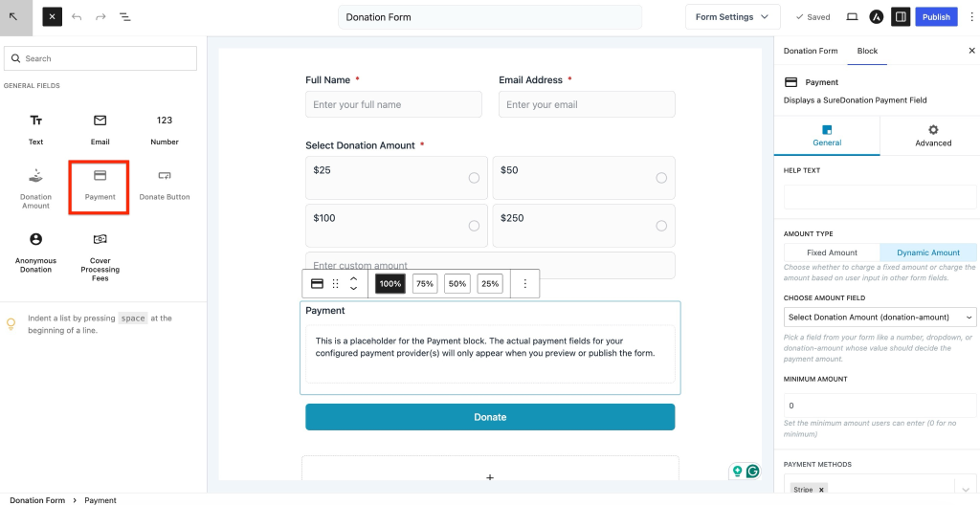Click the Email Address input field
980x505 pixels.
coord(587,104)
